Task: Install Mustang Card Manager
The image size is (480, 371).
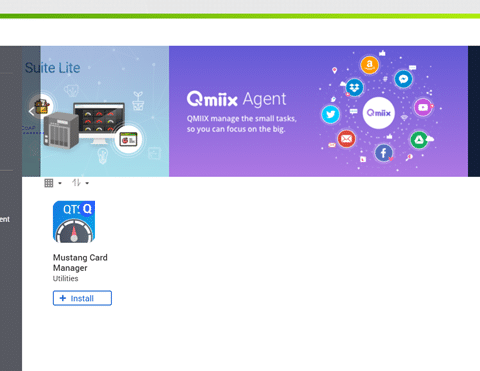Action: click(82, 298)
